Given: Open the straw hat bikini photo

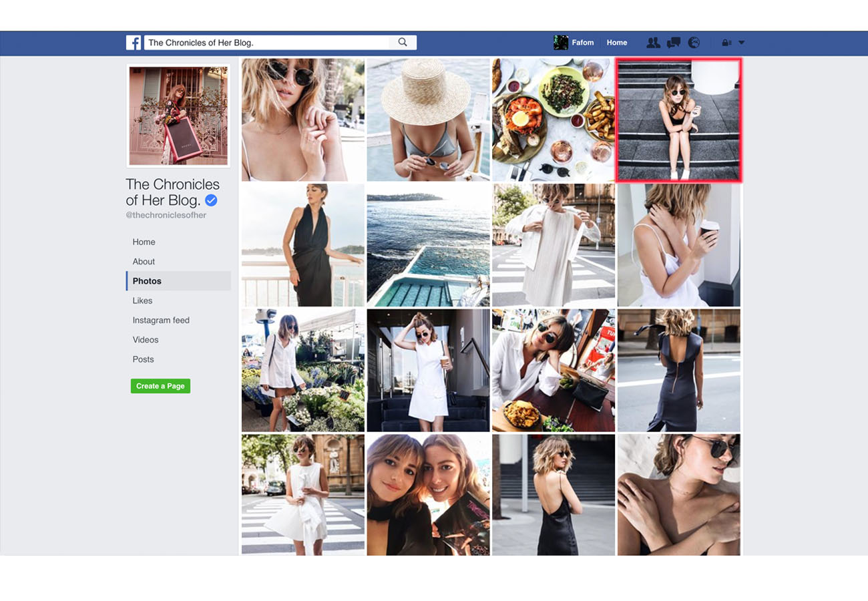Looking at the screenshot, I should (428, 120).
